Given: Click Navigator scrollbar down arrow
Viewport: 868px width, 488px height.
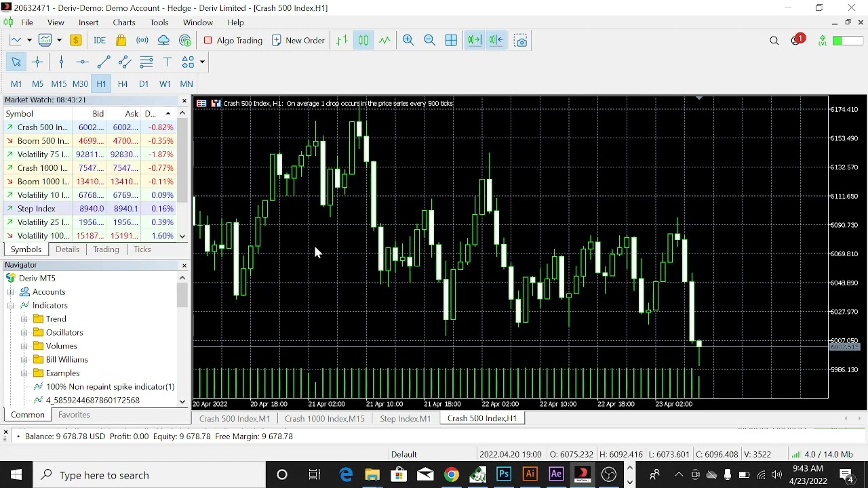Looking at the screenshot, I should point(182,401).
